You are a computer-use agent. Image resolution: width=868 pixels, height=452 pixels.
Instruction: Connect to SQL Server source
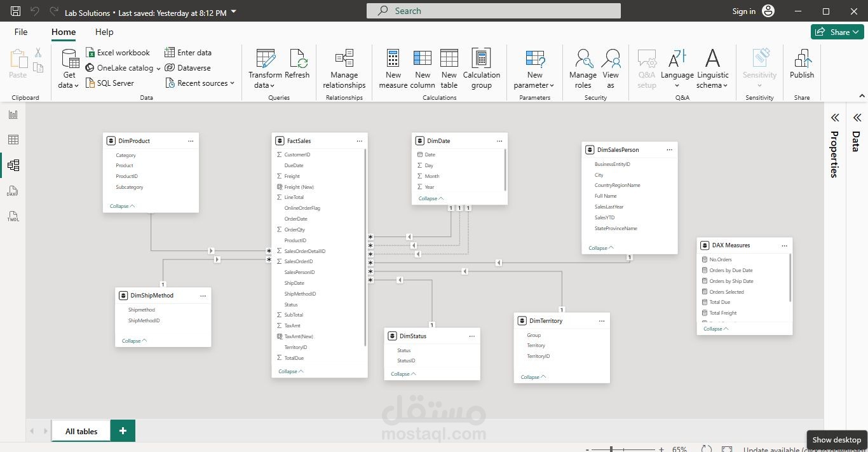pyautogui.click(x=110, y=83)
